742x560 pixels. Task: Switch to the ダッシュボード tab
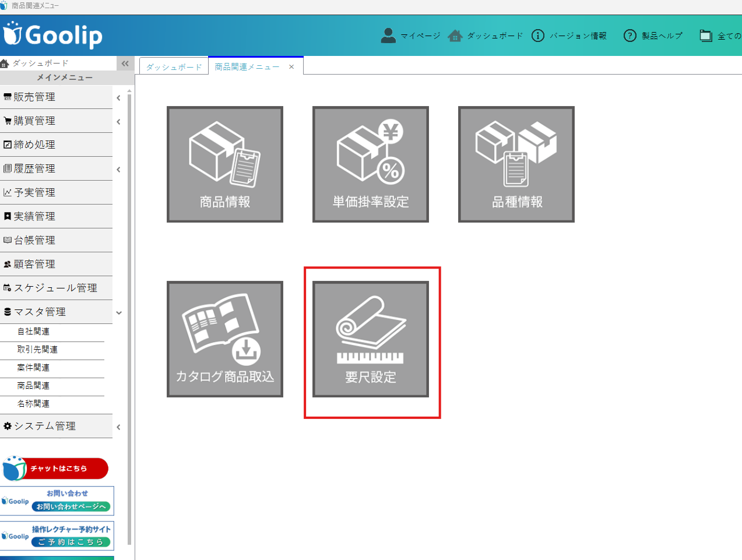click(174, 67)
